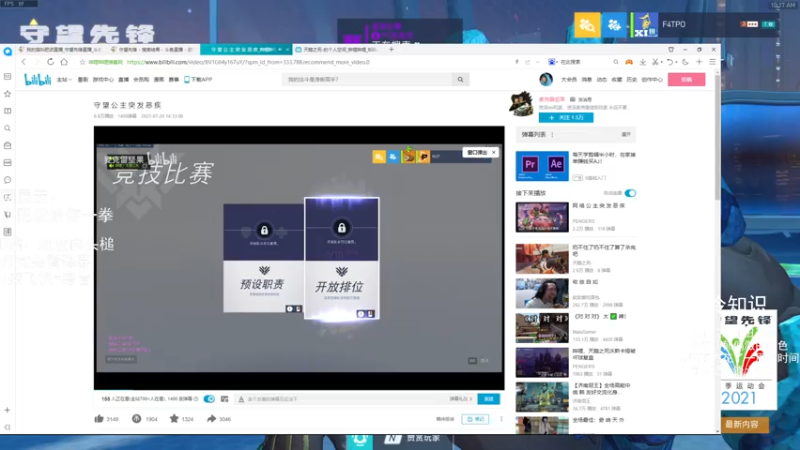Open the danmaku font style 'A' icon
The height and width of the screenshot is (450, 800).
241,399
